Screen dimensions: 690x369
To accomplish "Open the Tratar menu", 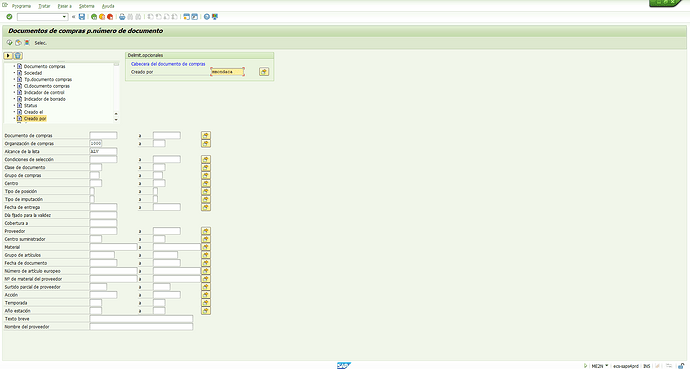I will 44,6.
